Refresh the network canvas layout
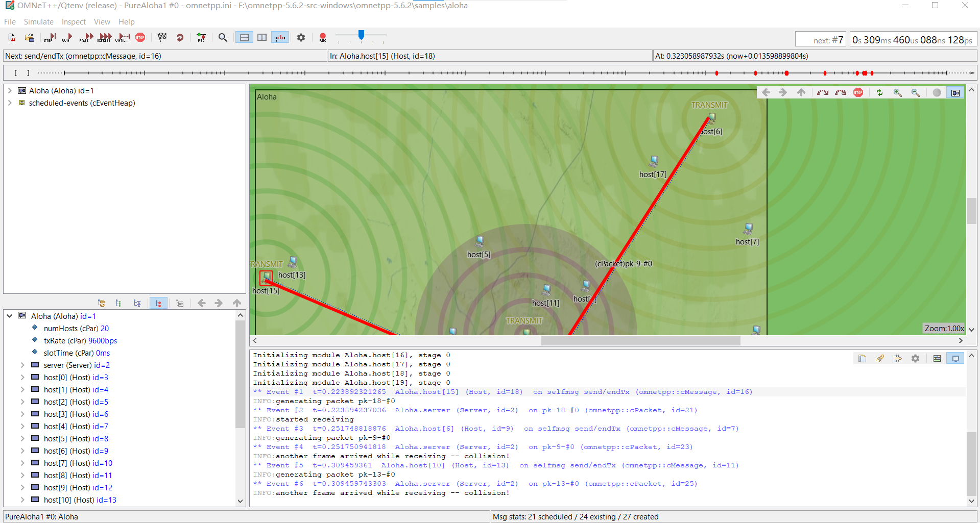 click(x=879, y=92)
